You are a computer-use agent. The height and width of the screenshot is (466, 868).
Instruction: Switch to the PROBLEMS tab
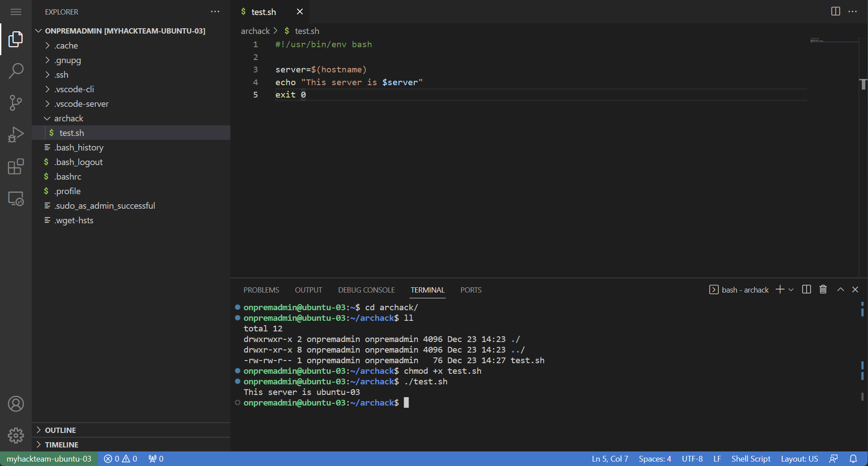tap(261, 290)
